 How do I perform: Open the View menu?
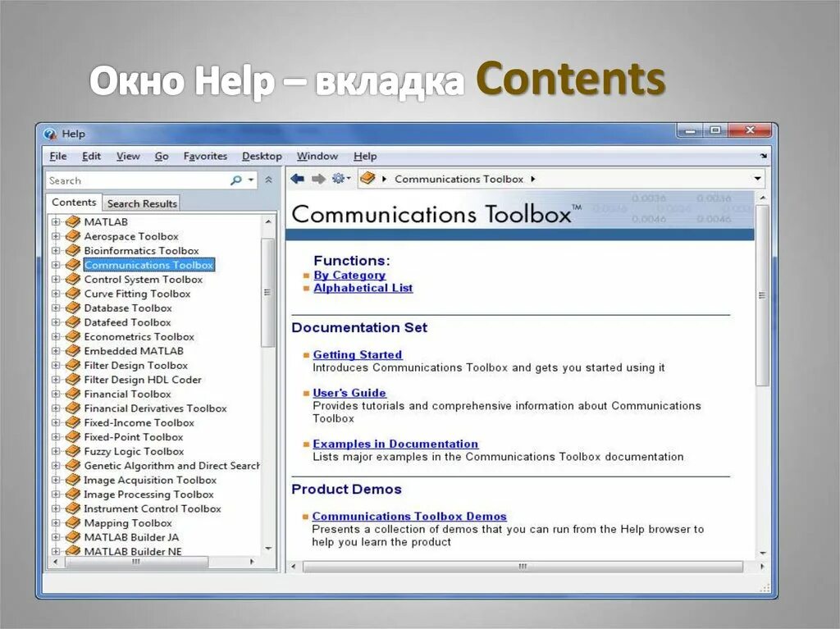coord(128,157)
